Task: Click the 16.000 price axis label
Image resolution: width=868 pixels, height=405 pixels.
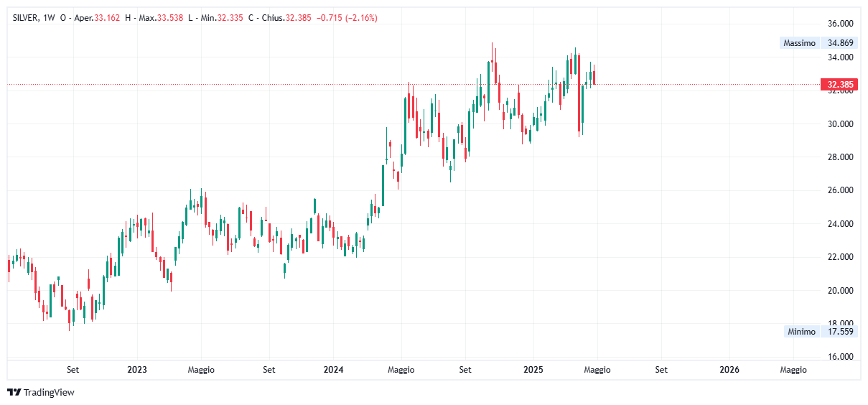Action: pos(840,357)
